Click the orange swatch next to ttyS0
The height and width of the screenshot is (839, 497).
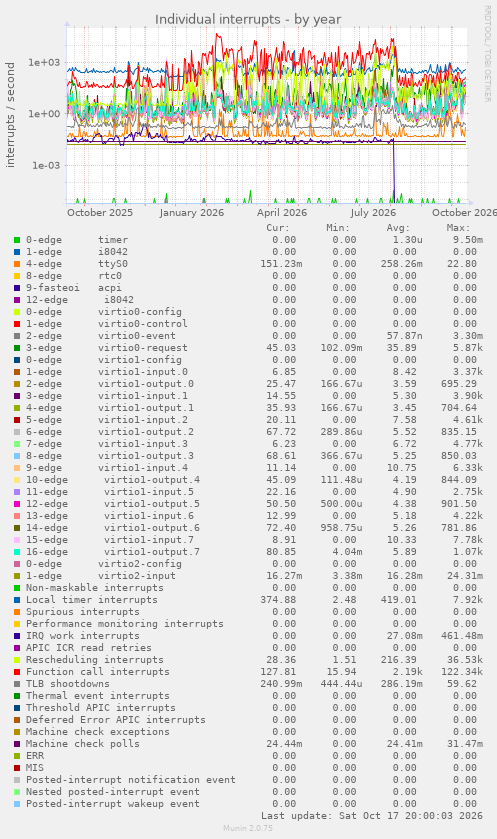[17, 264]
